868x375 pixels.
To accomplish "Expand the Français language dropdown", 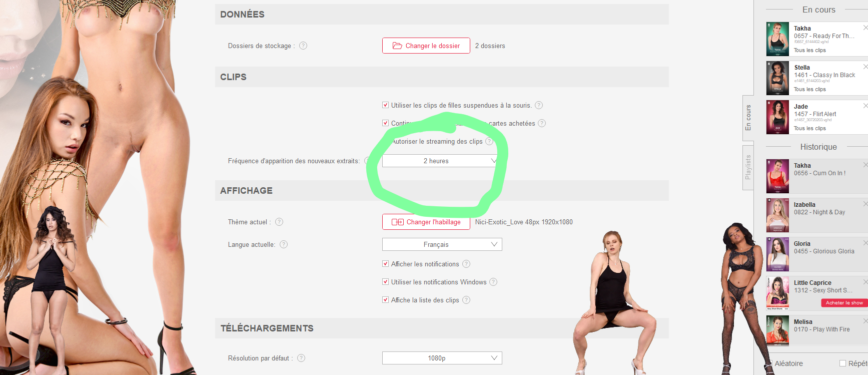I will click(x=442, y=244).
